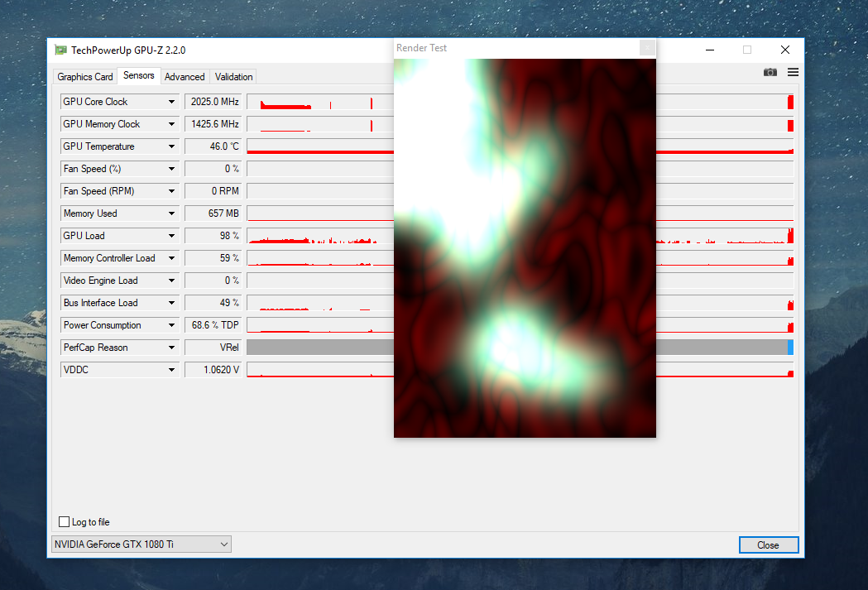868x590 pixels.
Task: Click the screenshot camera icon
Action: 770,73
